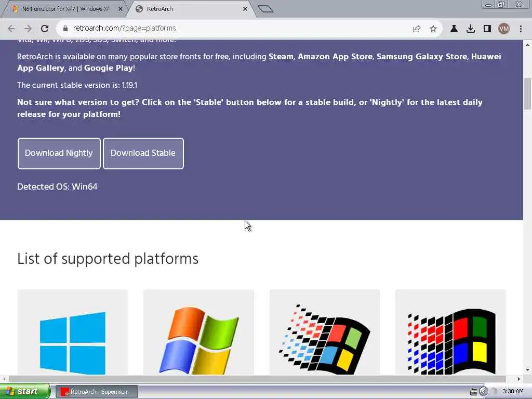
Task: Click Download Stable button
Action: click(x=143, y=153)
